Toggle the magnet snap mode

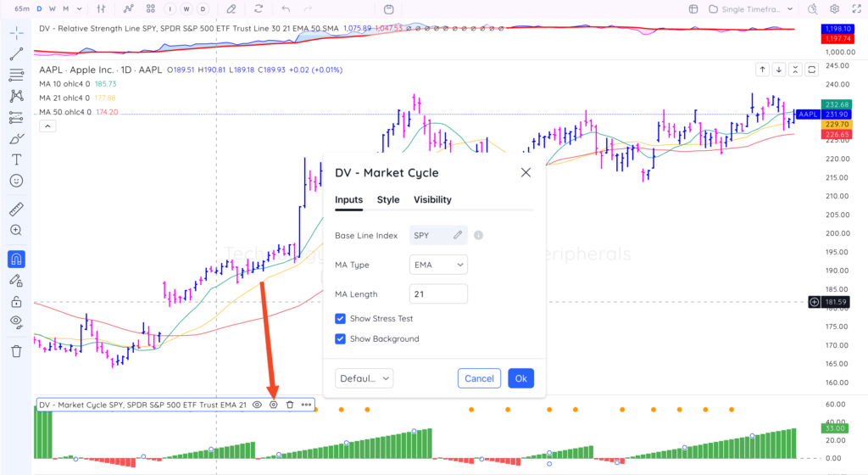tap(16, 259)
